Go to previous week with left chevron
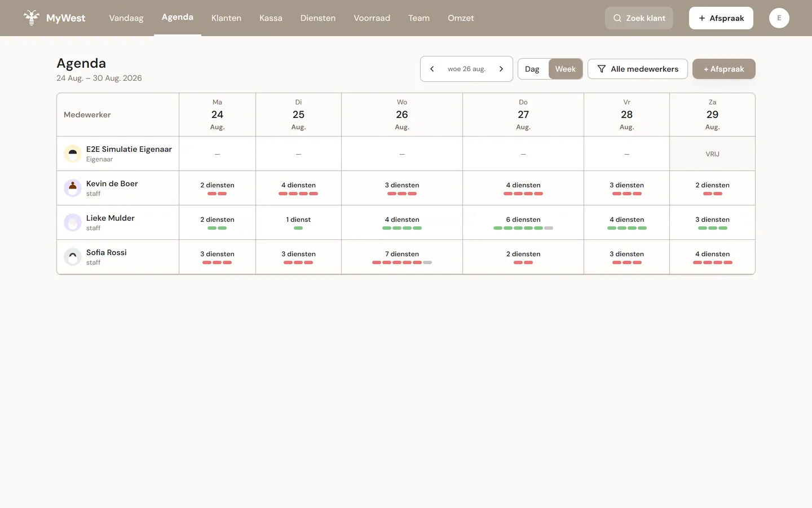The height and width of the screenshot is (508, 812). (432, 69)
